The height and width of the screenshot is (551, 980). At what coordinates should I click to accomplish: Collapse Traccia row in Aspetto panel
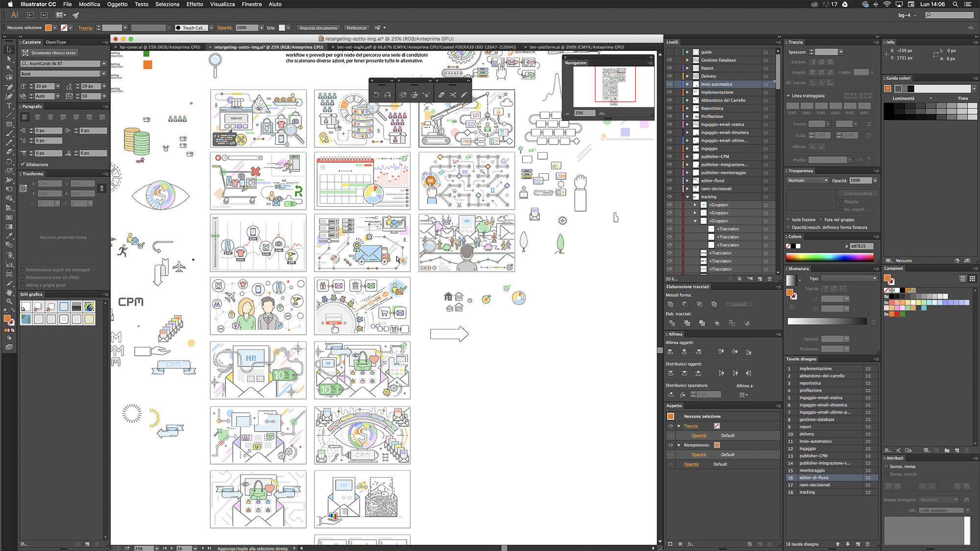click(x=679, y=426)
